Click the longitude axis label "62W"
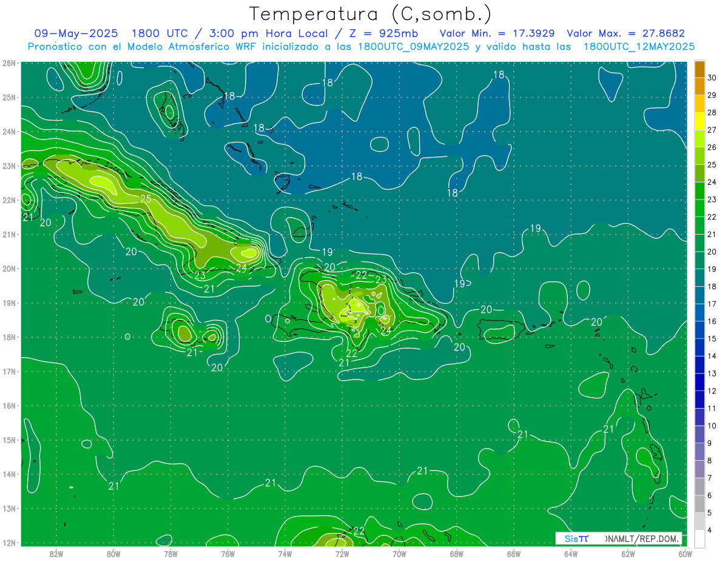The height and width of the screenshot is (562, 728). [628, 553]
